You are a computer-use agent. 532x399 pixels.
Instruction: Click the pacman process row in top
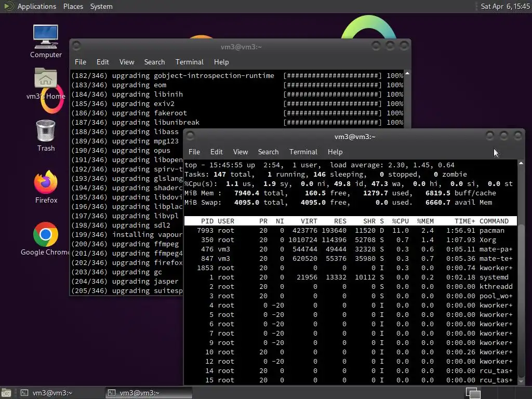pos(351,230)
